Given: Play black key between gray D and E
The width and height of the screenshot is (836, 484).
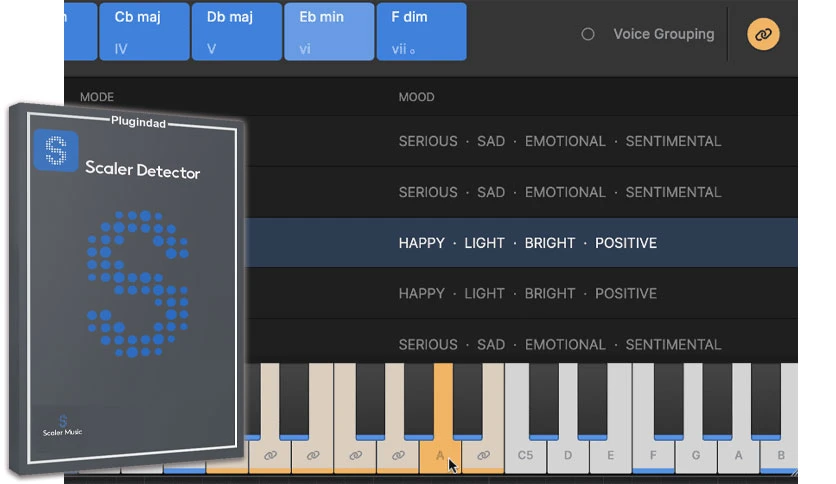Looking at the screenshot, I should pyautogui.click(x=592, y=401).
